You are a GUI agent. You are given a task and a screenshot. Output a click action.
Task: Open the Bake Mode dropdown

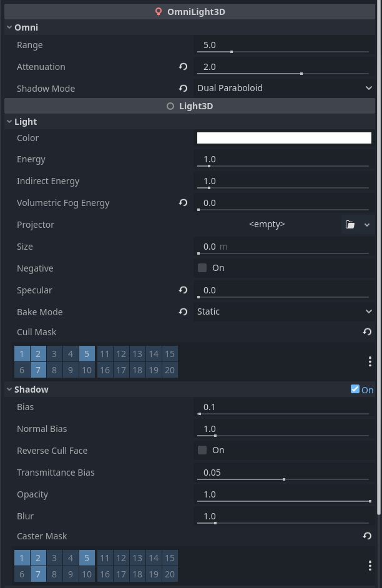point(284,312)
